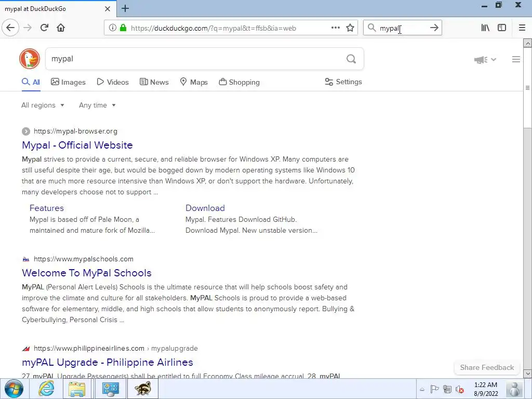Click the network tray icon

(x=447, y=389)
